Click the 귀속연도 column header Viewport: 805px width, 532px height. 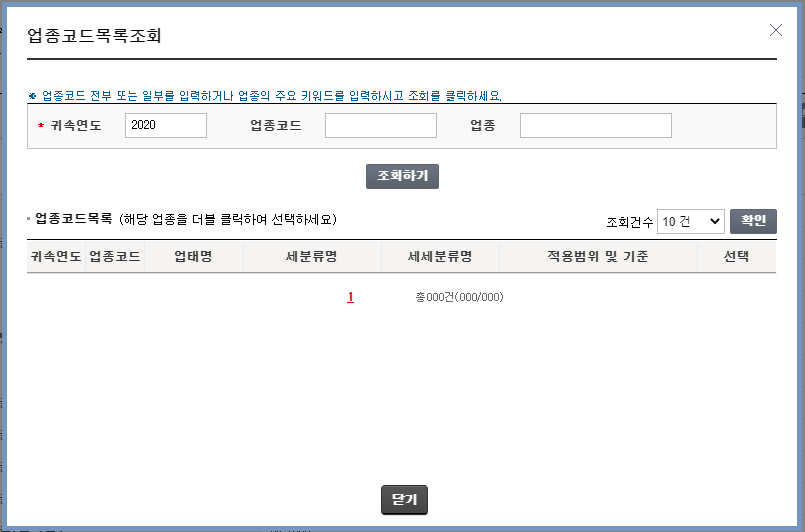[x=56, y=256]
